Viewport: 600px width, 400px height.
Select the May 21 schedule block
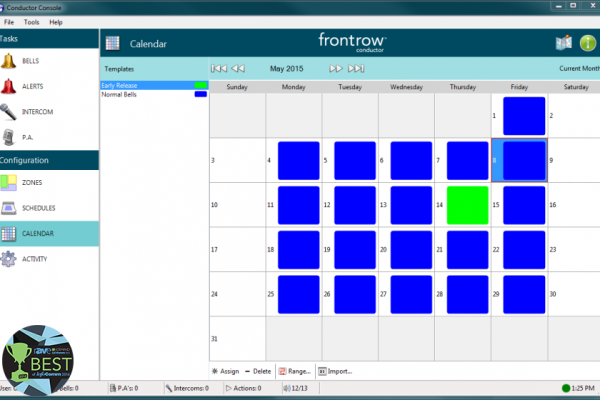point(468,250)
